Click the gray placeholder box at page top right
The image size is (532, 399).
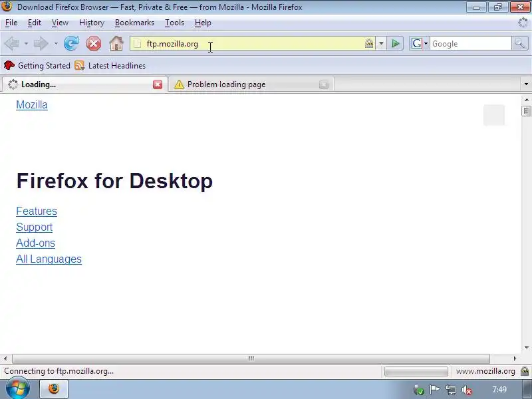493,115
